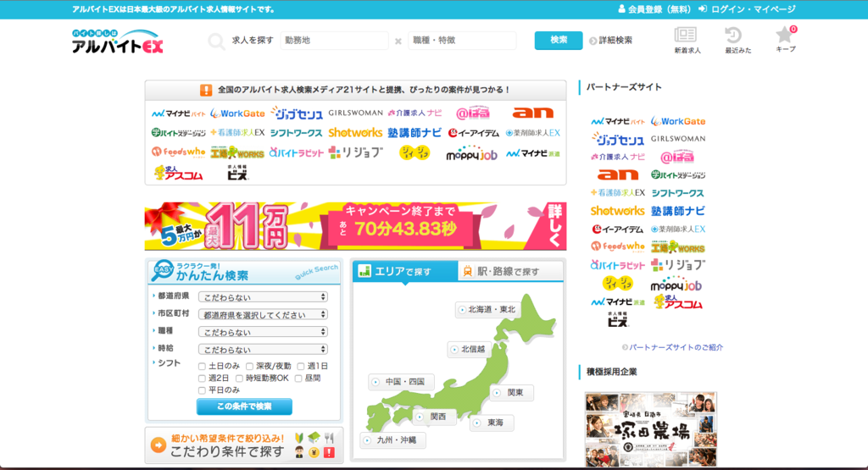Open the 塚田農場 company thumbnail

[651, 429]
